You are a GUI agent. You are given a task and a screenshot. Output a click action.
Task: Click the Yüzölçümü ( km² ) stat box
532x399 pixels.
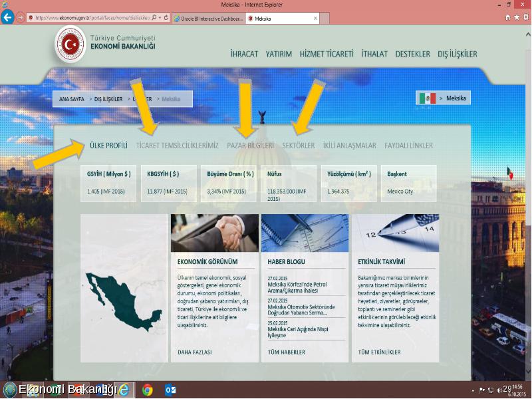point(349,184)
